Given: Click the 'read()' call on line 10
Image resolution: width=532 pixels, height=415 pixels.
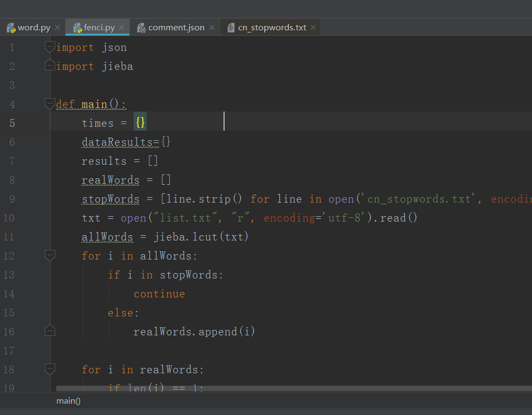Looking at the screenshot, I should tap(399, 218).
